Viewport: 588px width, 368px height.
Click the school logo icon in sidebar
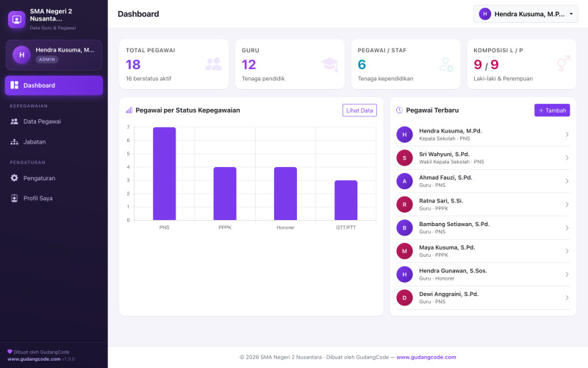16,20
